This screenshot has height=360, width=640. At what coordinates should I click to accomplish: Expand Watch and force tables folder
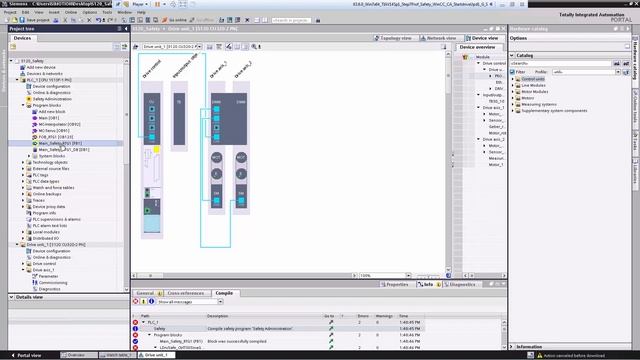point(23,188)
